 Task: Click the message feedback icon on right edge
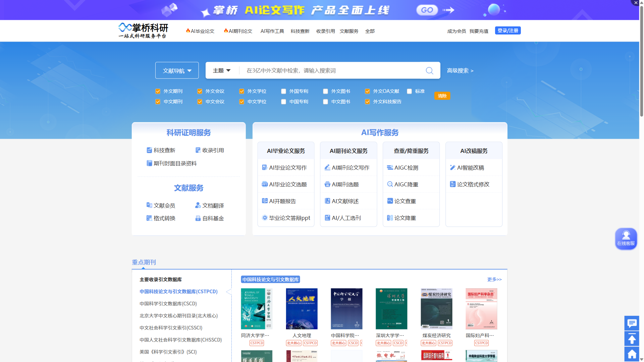pyautogui.click(x=632, y=323)
